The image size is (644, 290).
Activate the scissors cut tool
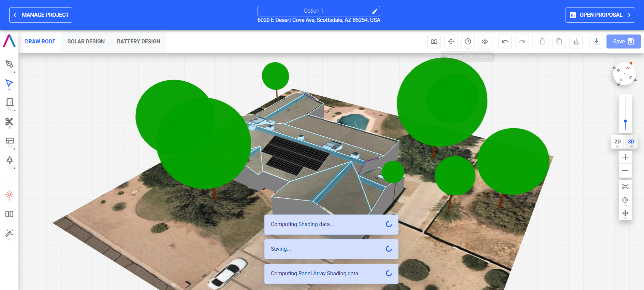point(9,122)
